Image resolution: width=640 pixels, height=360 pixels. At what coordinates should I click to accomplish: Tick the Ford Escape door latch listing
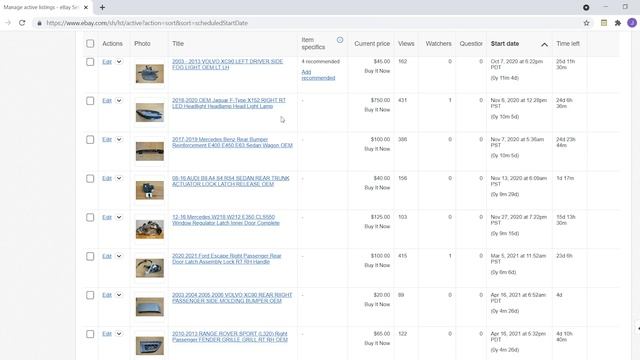(90, 256)
